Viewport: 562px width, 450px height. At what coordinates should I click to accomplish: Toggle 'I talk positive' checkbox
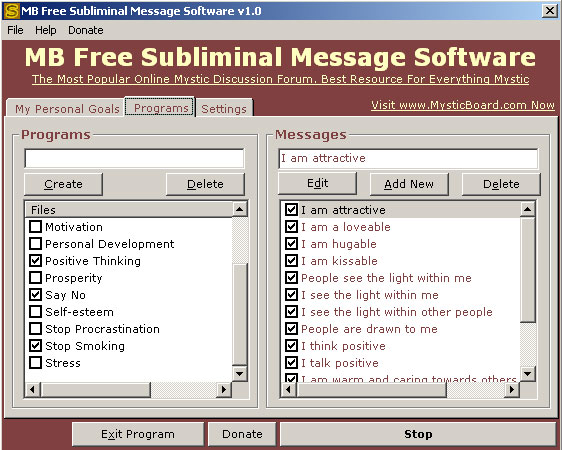(x=291, y=363)
